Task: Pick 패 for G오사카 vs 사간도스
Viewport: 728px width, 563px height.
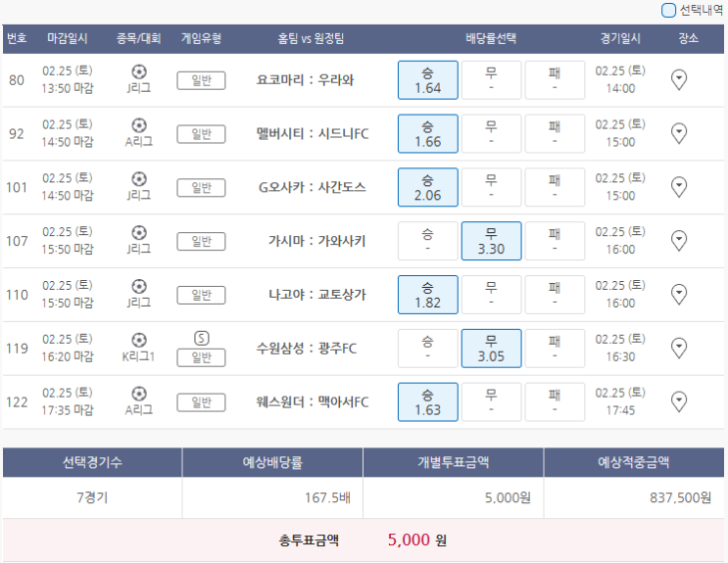Action: click(x=555, y=187)
